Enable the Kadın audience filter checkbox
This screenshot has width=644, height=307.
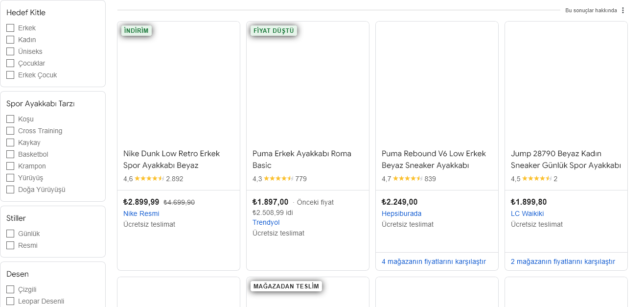[10, 40]
